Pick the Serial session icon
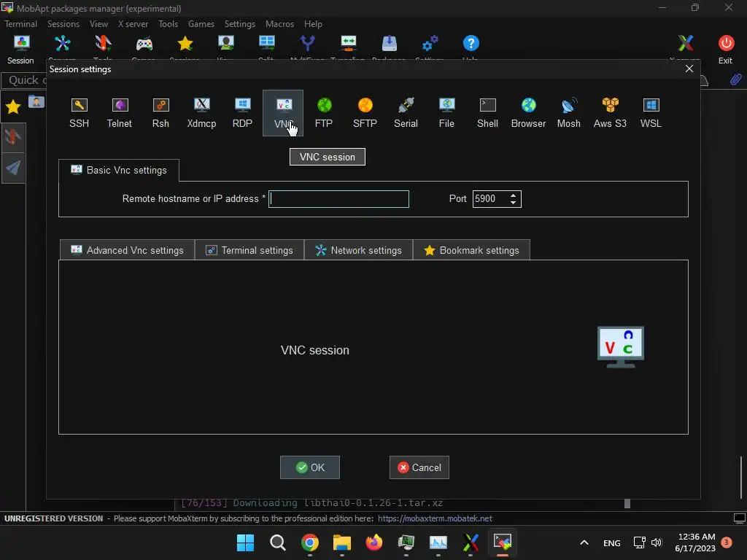Screen dimensions: 747x560 [x=406, y=113]
